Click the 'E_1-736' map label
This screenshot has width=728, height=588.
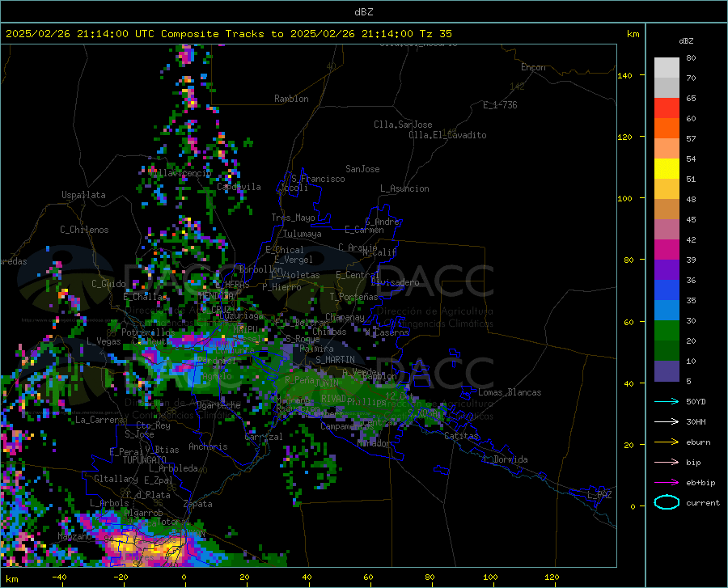(500, 105)
